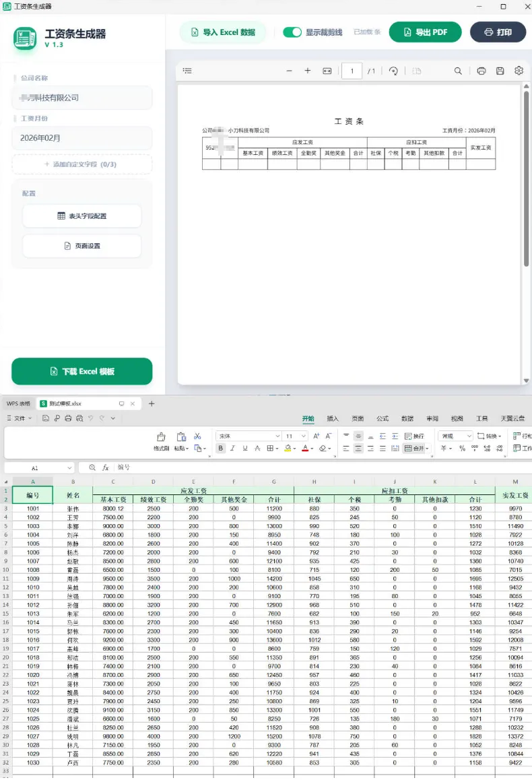
Task: Toggle the 显示裁剪线 switch
Action: 292,32
